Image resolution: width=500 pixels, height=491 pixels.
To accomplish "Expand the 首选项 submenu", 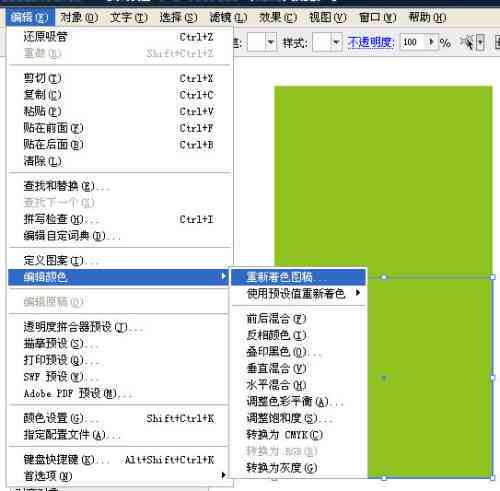I will click(x=119, y=476).
